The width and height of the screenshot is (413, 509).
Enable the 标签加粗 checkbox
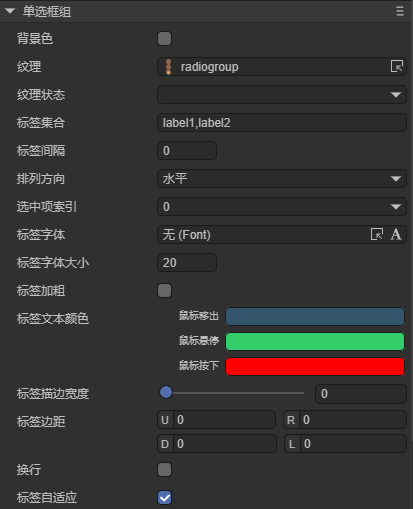point(164,290)
